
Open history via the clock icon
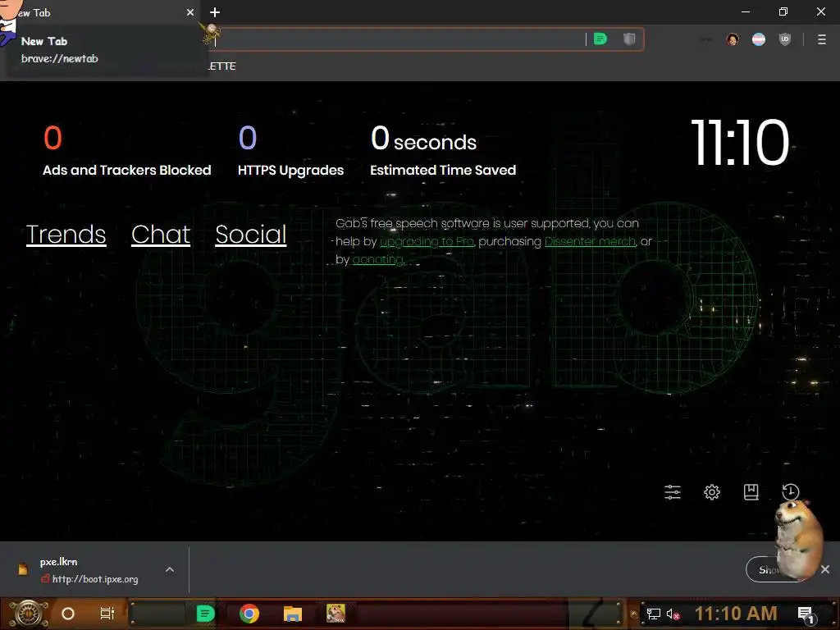pos(790,492)
